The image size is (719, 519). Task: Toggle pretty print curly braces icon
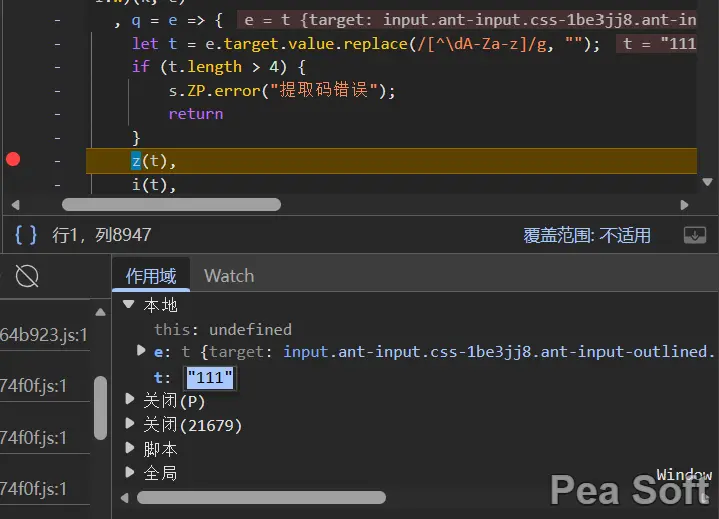26,235
